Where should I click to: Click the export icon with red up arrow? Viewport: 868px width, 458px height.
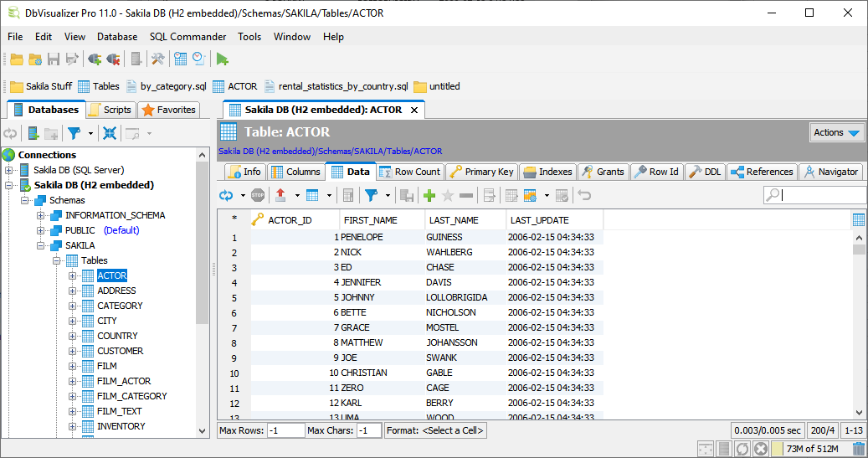tap(280, 195)
